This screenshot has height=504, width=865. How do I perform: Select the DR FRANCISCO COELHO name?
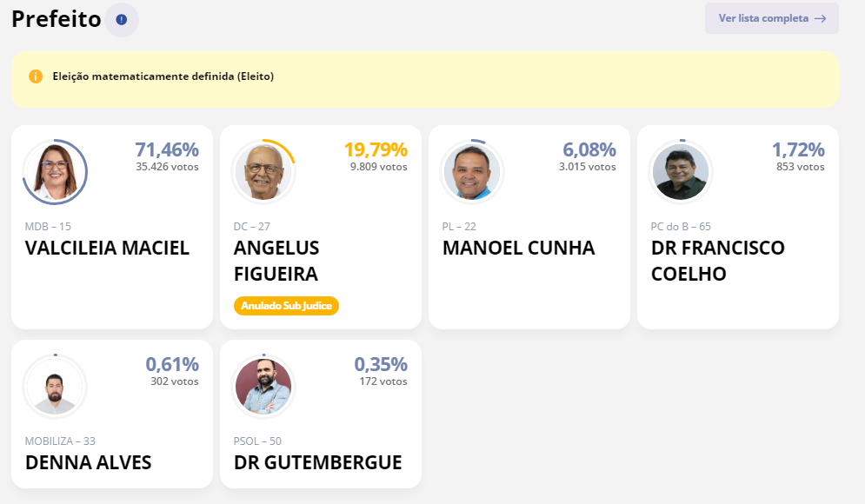717,261
